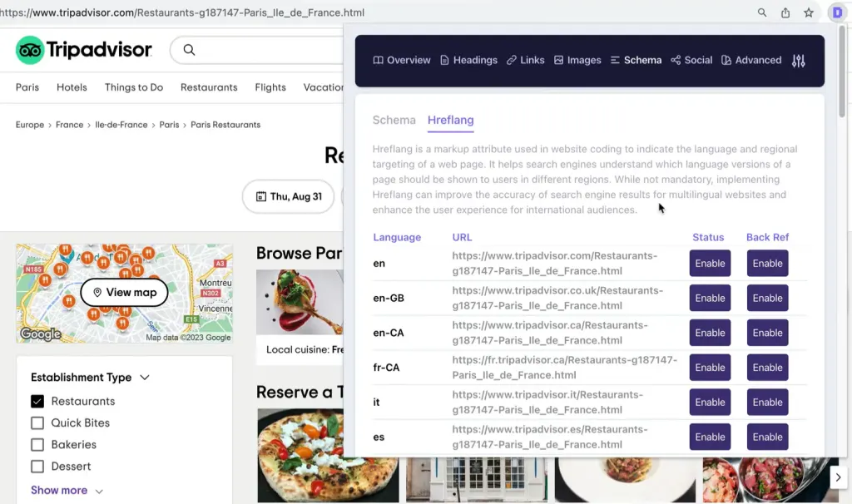This screenshot has width=852, height=504.
Task: Select the Hreflang sub-tab
Action: point(450,120)
